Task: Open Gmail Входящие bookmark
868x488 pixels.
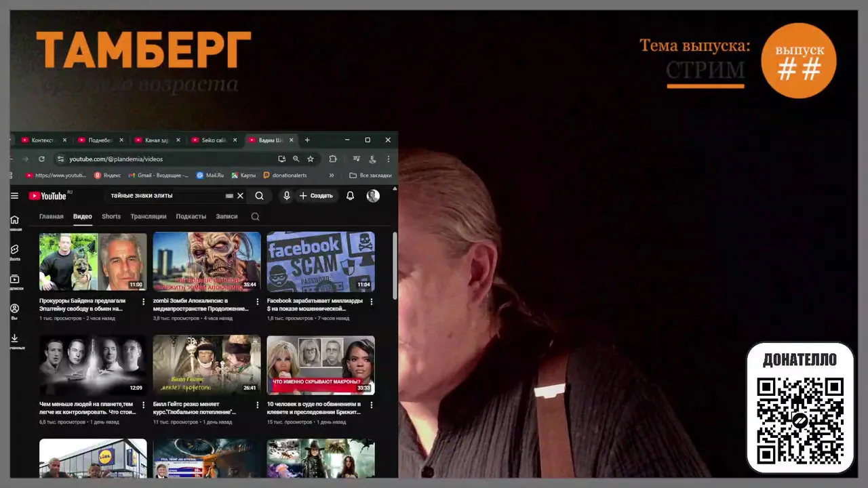Action: click(x=159, y=175)
